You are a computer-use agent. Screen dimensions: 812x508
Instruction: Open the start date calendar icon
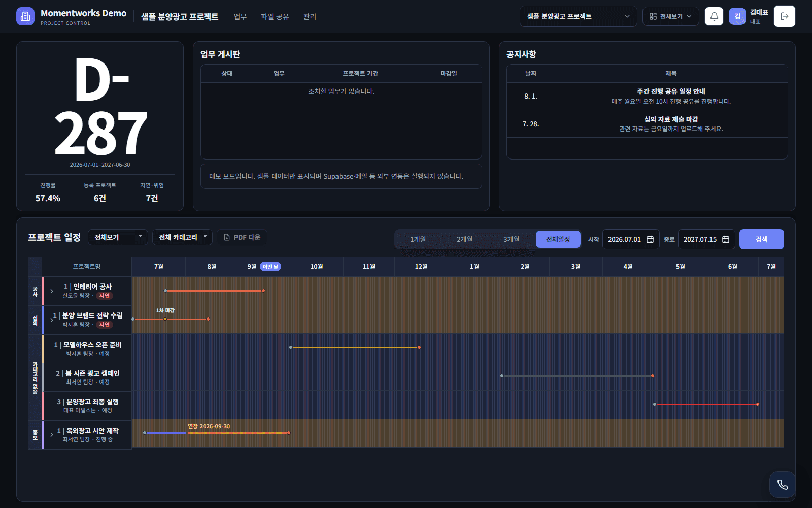pos(650,239)
